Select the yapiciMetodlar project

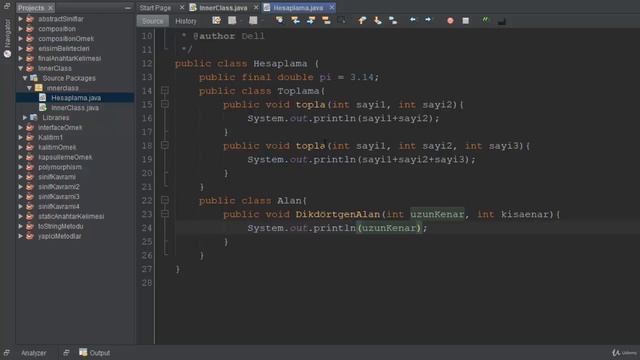coord(60,236)
